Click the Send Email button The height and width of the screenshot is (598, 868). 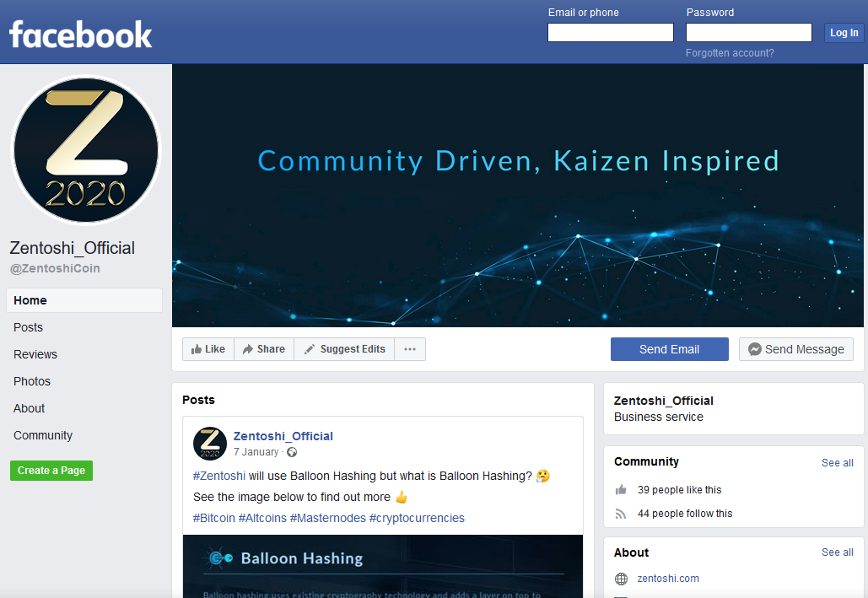[669, 349]
